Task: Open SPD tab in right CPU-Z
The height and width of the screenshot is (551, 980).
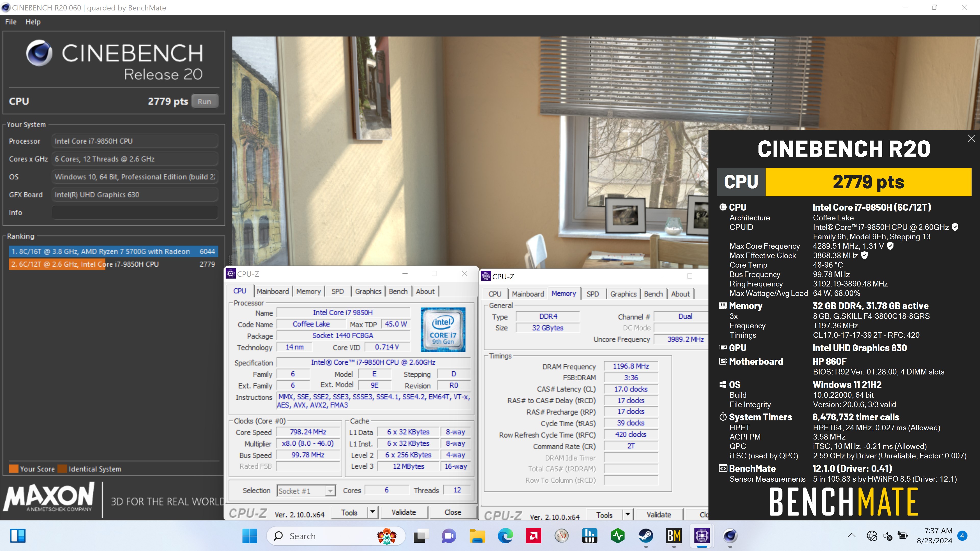Action: (593, 294)
